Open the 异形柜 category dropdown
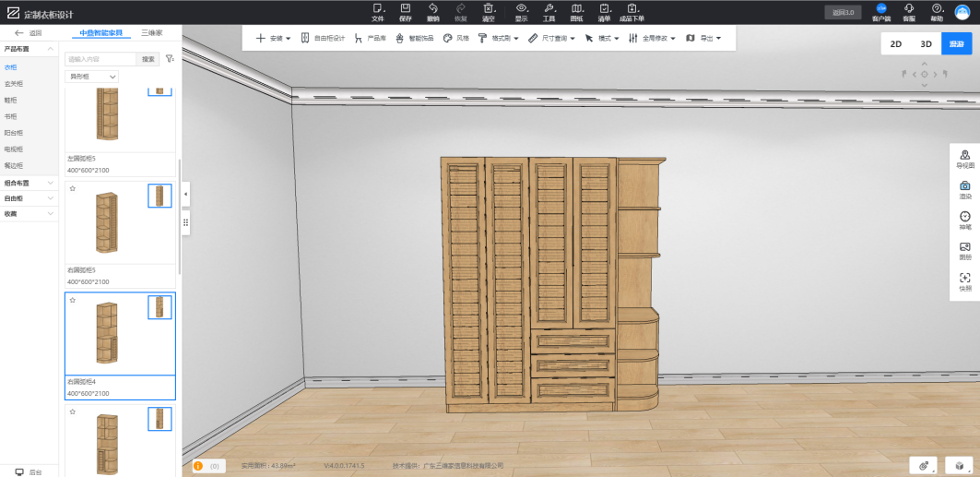This screenshot has height=477, width=980. [91, 77]
